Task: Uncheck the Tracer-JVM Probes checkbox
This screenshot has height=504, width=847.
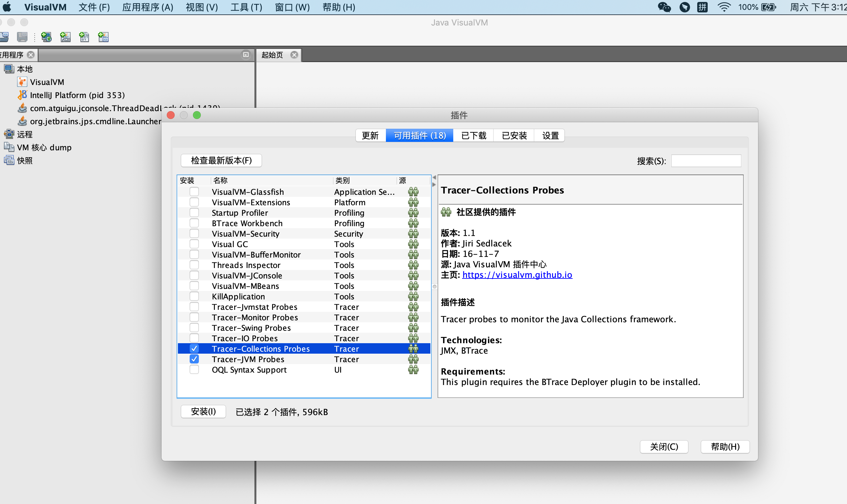Action: click(x=194, y=359)
